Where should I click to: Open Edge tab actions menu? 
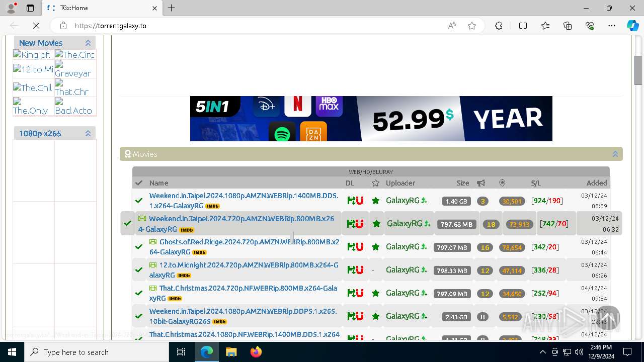[x=30, y=8]
